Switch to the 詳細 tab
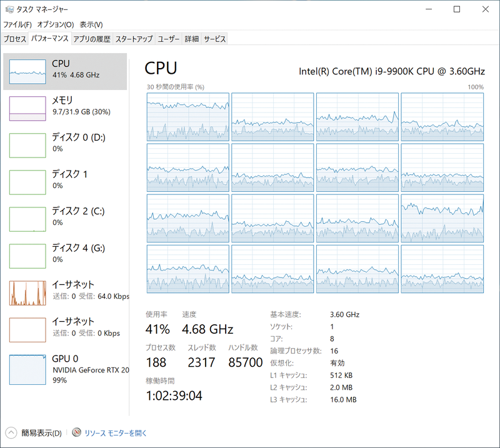 (191, 39)
